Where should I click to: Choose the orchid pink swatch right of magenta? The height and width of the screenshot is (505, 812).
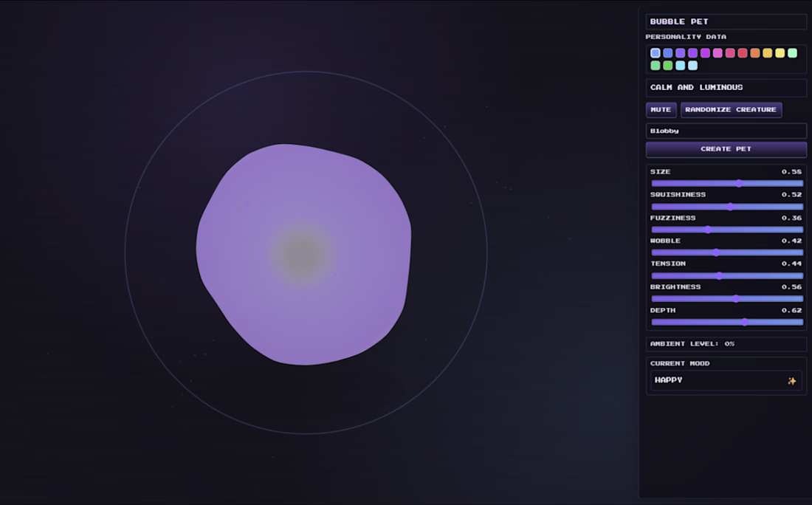coord(718,53)
